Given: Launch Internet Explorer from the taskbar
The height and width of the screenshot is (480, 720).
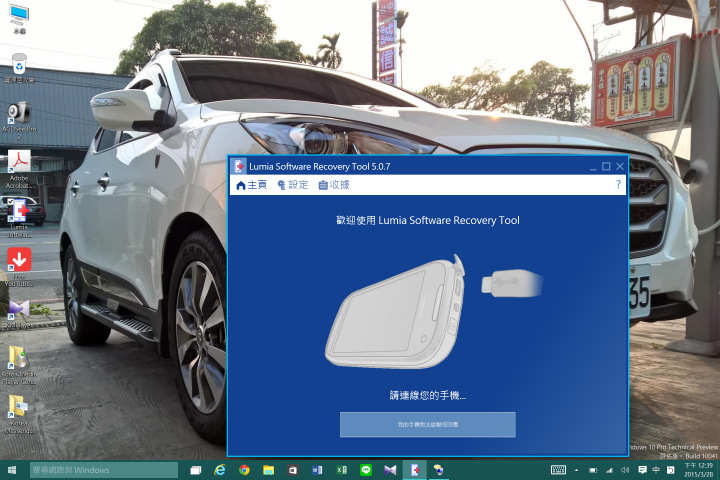Looking at the screenshot, I should tap(220, 470).
